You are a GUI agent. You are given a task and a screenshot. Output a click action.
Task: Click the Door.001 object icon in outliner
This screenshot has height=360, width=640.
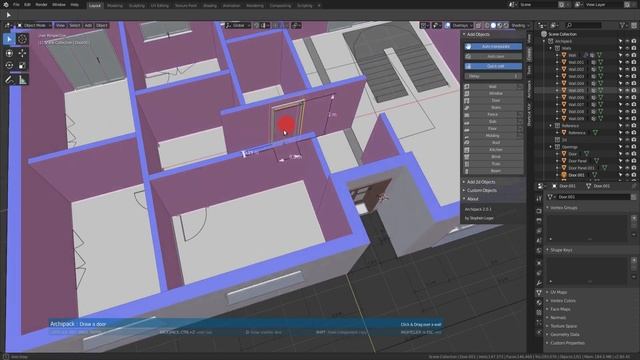click(564, 175)
